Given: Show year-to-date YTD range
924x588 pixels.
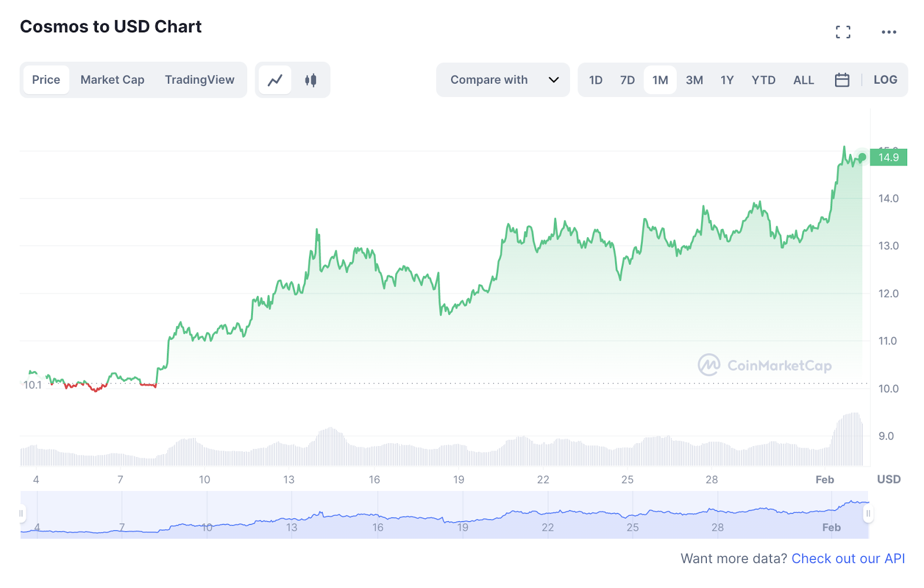Looking at the screenshot, I should [x=763, y=80].
